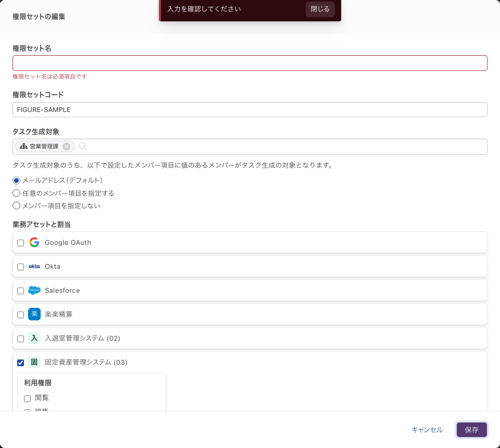Dismiss the error toast with 閉じる

320,9
